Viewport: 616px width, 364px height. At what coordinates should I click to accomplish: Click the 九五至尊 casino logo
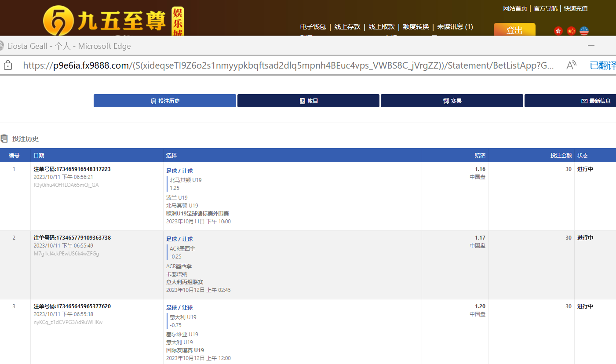(x=113, y=21)
